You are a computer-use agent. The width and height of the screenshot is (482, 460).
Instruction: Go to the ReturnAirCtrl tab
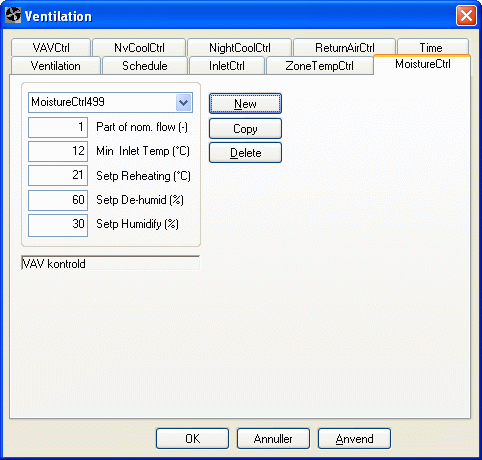[x=345, y=47]
